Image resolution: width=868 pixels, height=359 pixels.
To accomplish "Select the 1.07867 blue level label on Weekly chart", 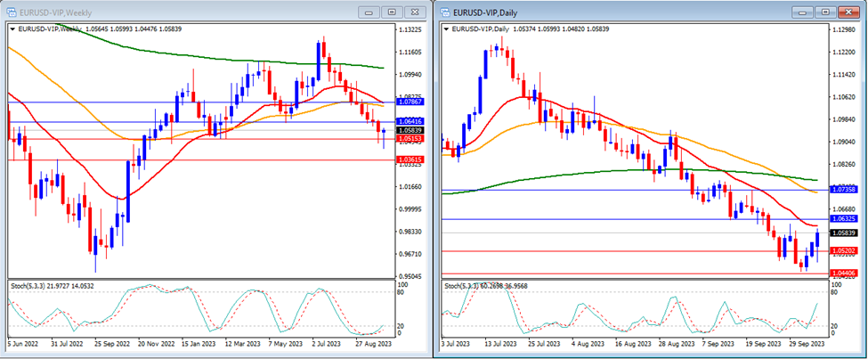I will point(410,102).
